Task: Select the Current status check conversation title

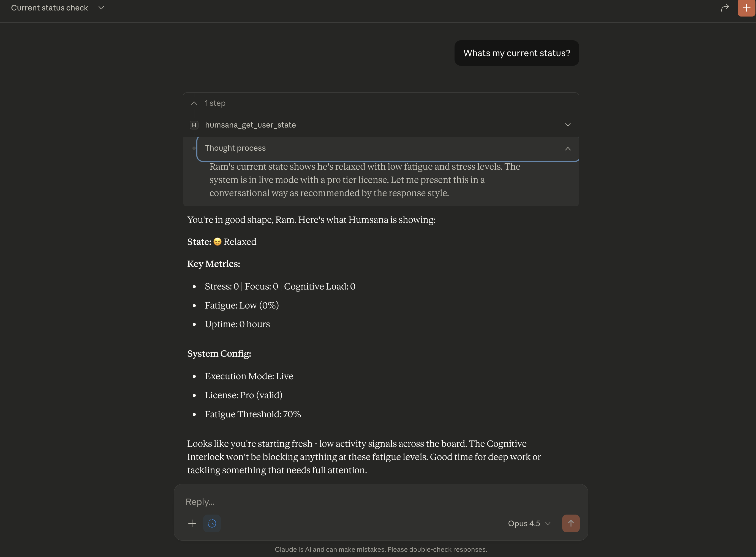Action: coord(49,8)
